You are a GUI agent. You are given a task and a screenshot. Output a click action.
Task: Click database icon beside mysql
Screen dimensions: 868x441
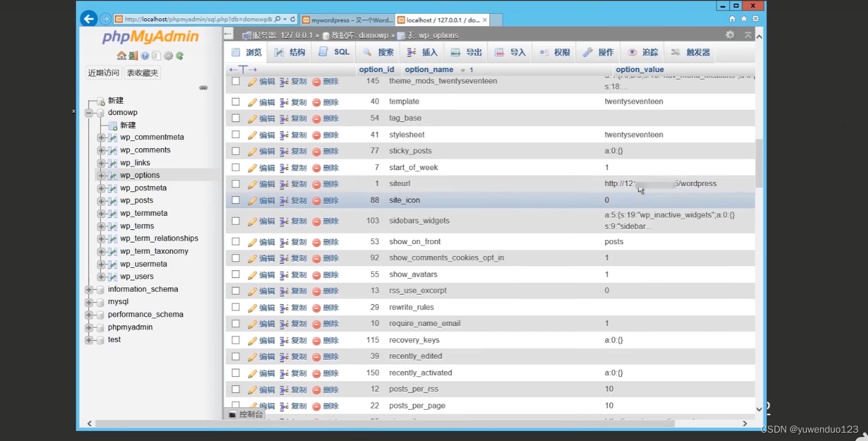pos(100,302)
